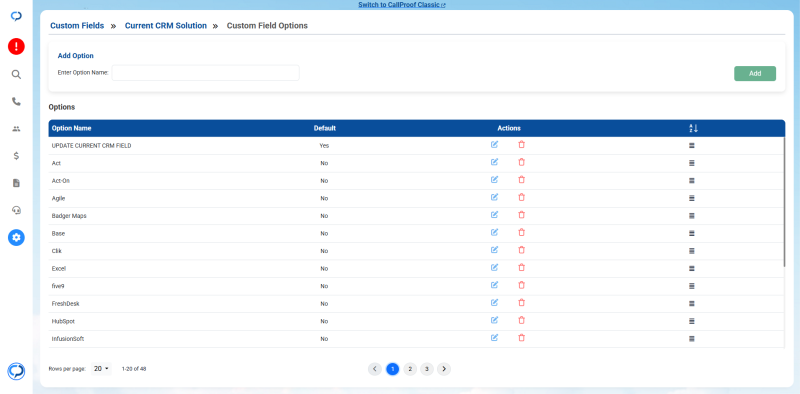
Task: Open the search magnifier in sidebar
Action: pyautogui.click(x=16, y=75)
